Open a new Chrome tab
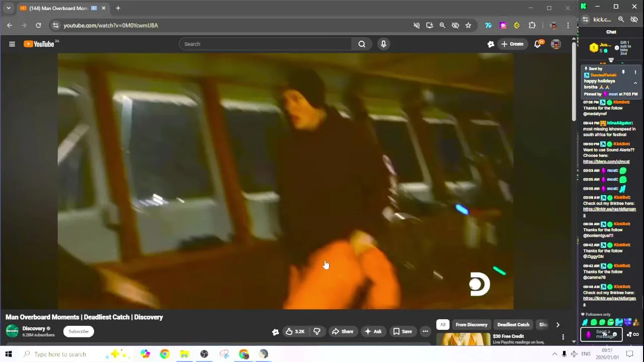The image size is (644, 362). click(118, 8)
